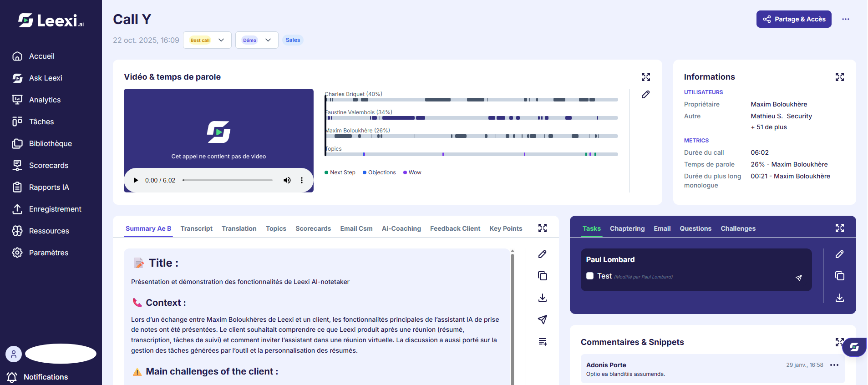Download the summary
Image resolution: width=868 pixels, height=385 pixels.
pyautogui.click(x=543, y=298)
